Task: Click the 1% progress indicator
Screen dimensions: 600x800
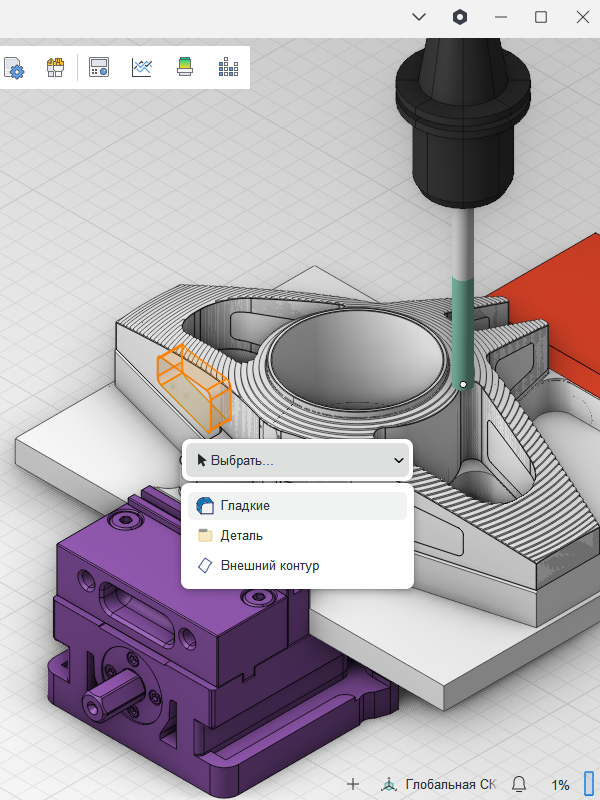Action: click(x=560, y=784)
